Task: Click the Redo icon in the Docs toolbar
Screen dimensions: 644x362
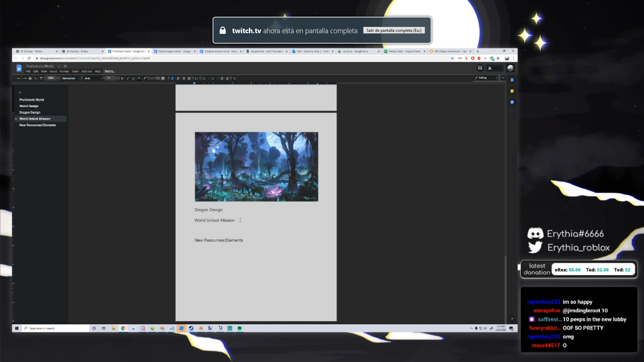Action: pyautogui.click(x=24, y=78)
